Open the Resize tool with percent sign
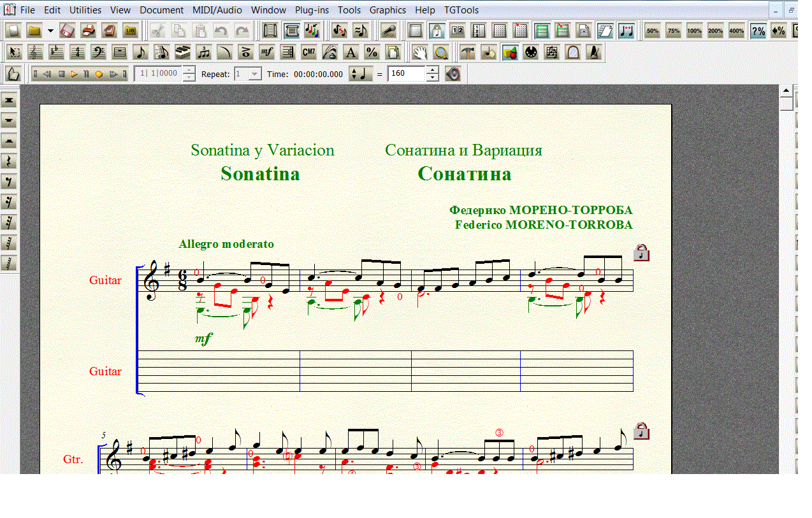This screenshot has height=518, width=812. 372,52
